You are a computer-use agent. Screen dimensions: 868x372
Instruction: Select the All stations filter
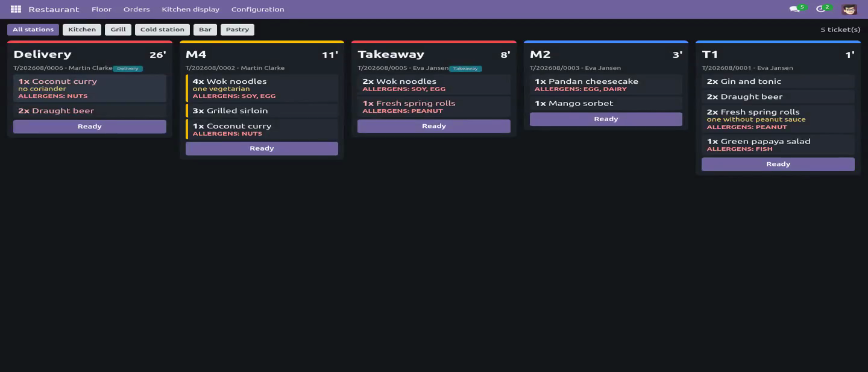coord(33,30)
